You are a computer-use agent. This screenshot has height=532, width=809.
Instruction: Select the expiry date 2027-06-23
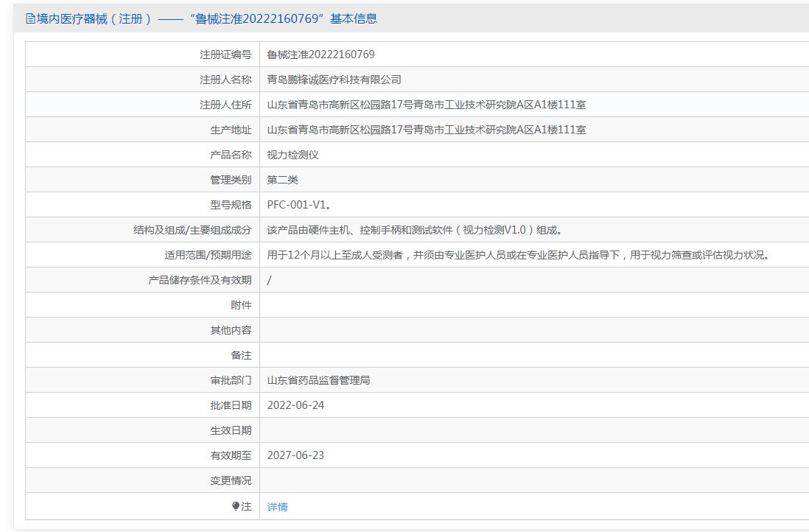[x=295, y=455]
